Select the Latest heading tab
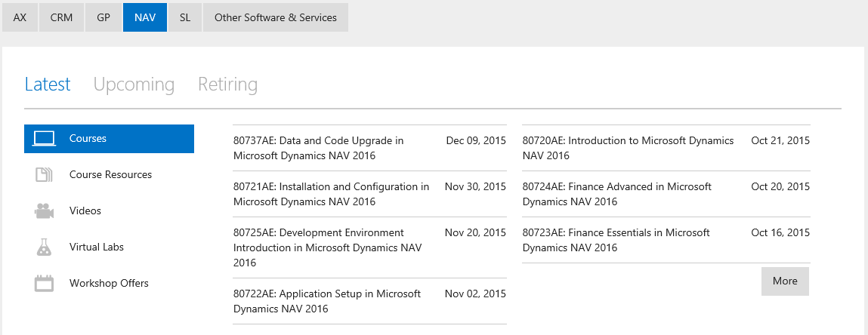This screenshot has height=335, width=868. (x=48, y=85)
